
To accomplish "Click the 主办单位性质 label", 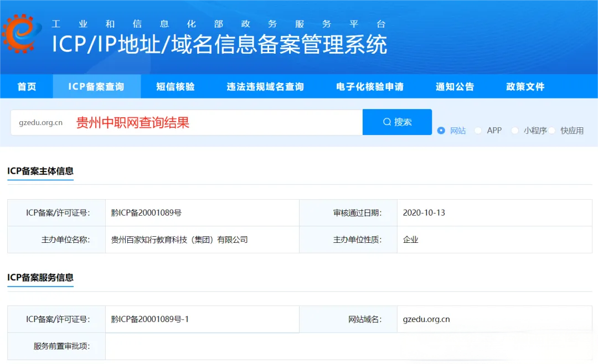I will pyautogui.click(x=357, y=240).
